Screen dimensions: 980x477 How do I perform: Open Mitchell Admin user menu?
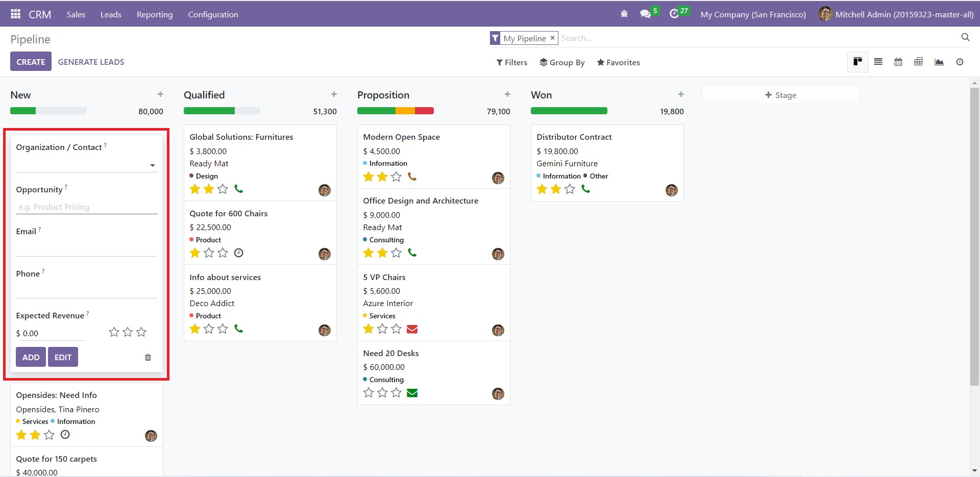point(896,14)
